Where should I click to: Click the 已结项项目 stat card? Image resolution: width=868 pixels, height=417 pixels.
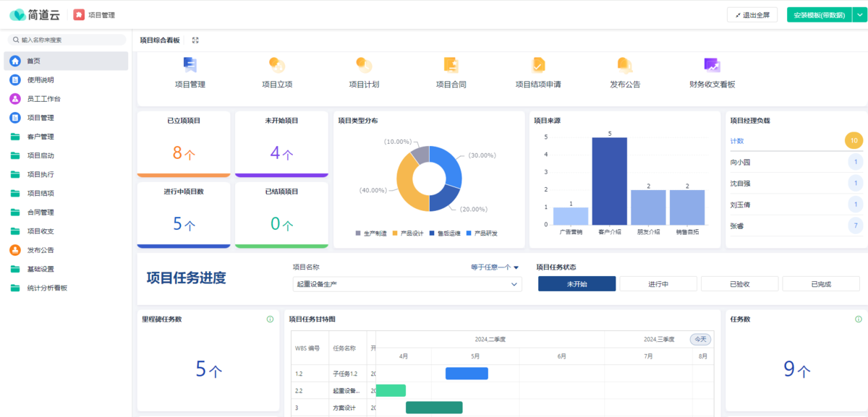coord(281,215)
